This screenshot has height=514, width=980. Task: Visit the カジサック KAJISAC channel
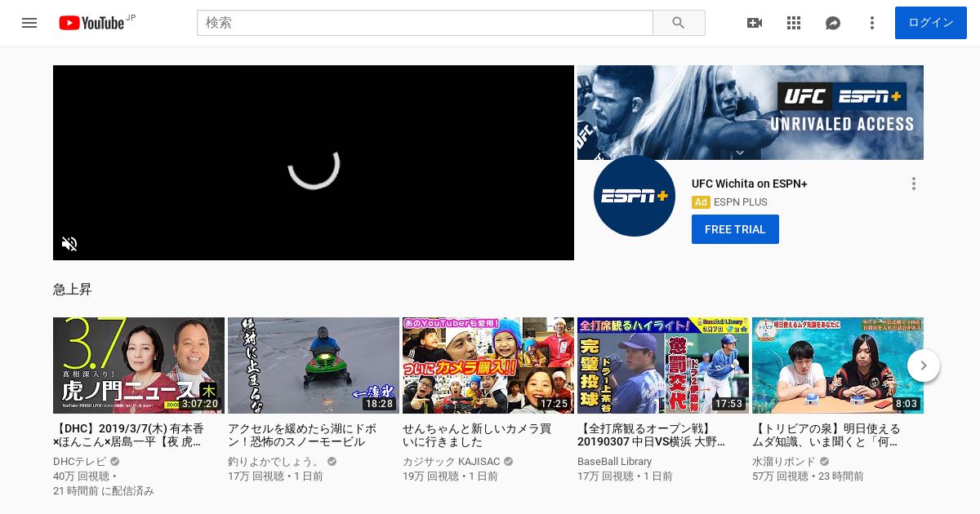coord(452,462)
